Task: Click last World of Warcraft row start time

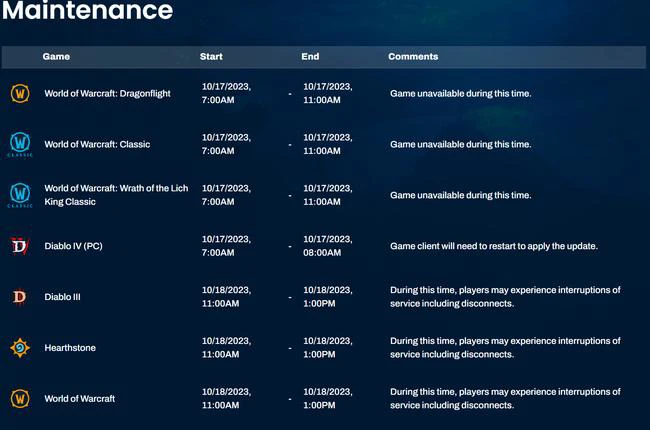Action: [x=226, y=398]
